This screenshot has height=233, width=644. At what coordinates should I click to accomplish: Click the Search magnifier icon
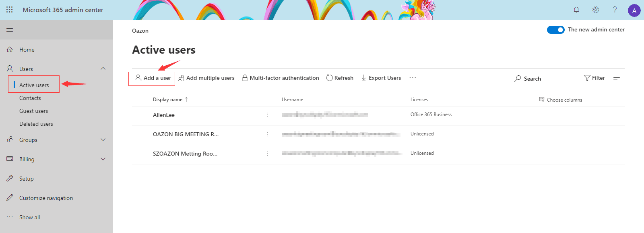coord(518,79)
